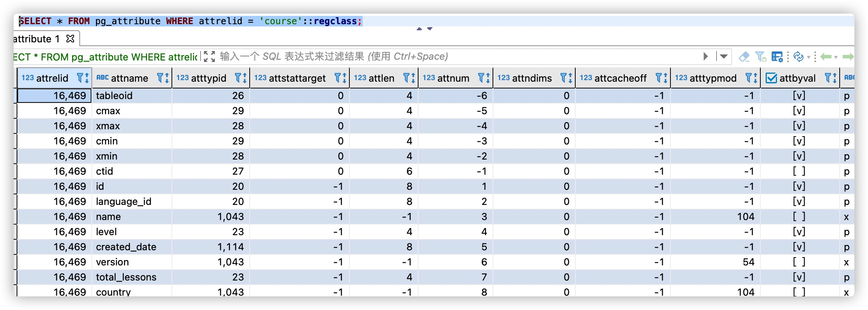Click the attbyval column filter funnel
The image size is (868, 310).
pyautogui.click(x=828, y=78)
